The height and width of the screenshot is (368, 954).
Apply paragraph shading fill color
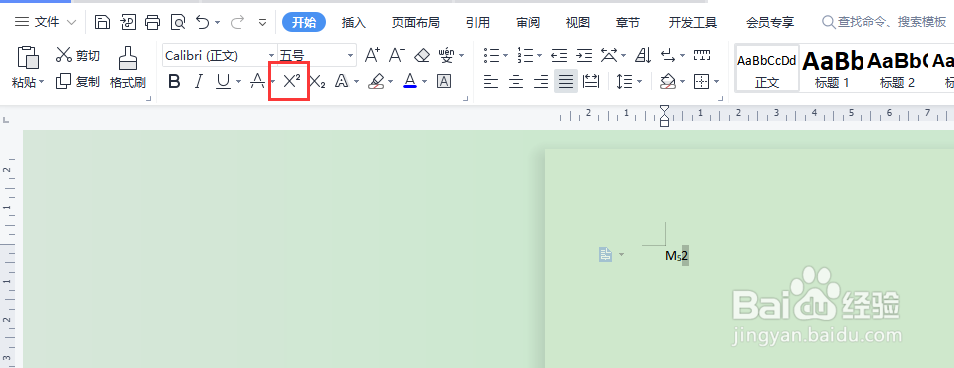(x=668, y=81)
